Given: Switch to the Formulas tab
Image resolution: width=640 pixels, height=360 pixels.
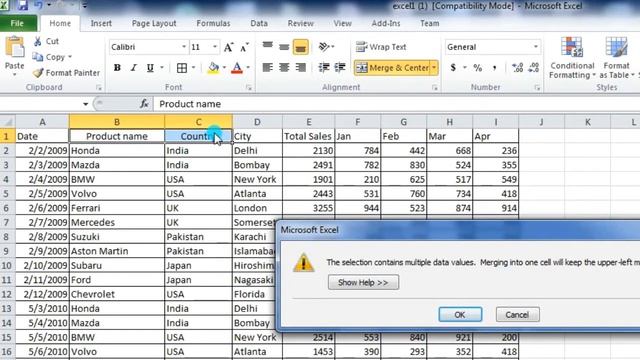Looking at the screenshot, I should coord(213,23).
